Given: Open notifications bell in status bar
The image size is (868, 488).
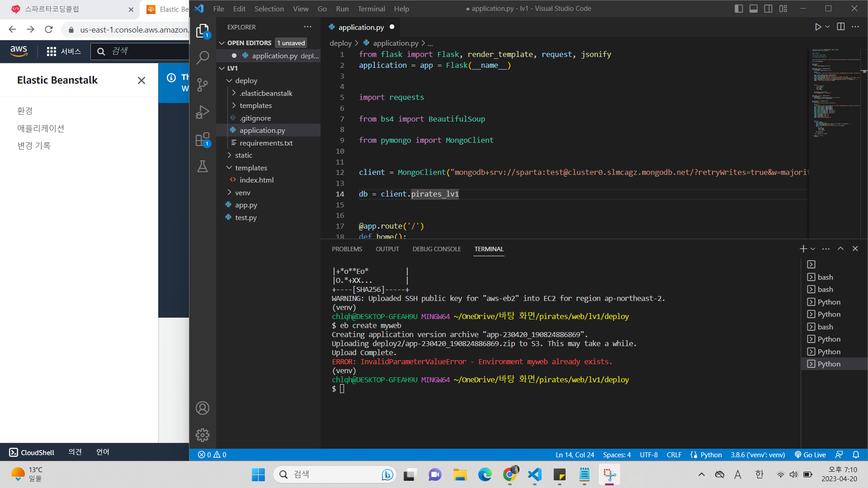Looking at the screenshot, I should 856,455.
